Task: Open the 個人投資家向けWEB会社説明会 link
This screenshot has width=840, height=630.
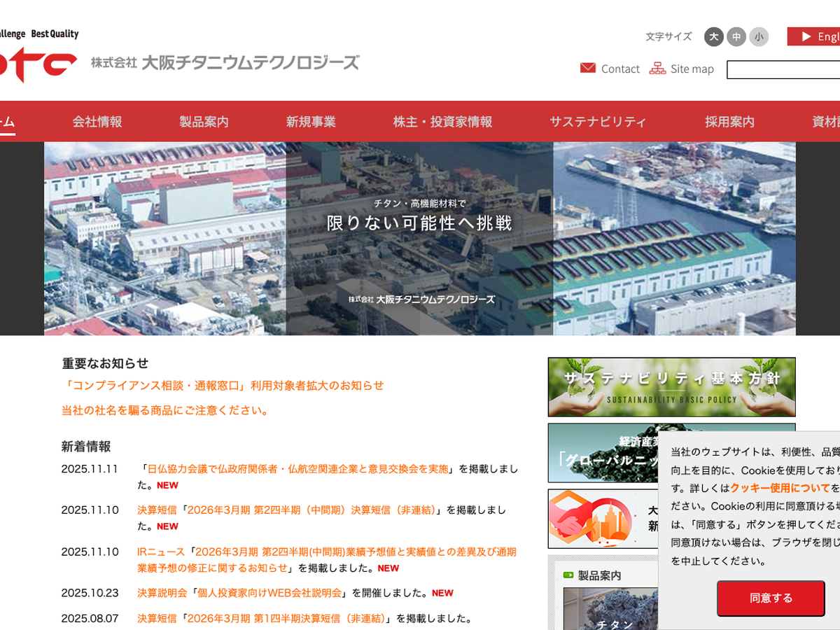Action: (269, 593)
